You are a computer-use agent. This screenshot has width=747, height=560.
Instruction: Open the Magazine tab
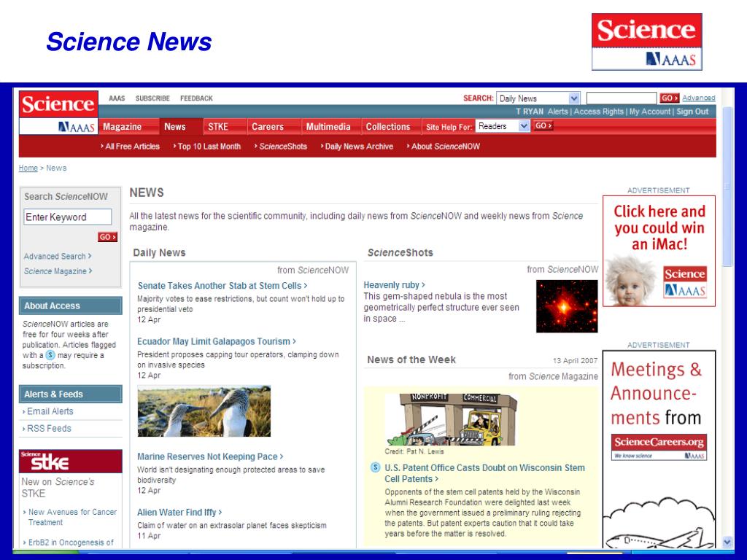tap(123, 127)
